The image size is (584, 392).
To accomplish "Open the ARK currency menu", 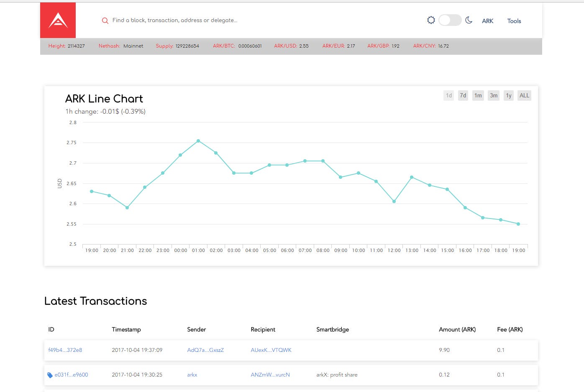I will (487, 21).
